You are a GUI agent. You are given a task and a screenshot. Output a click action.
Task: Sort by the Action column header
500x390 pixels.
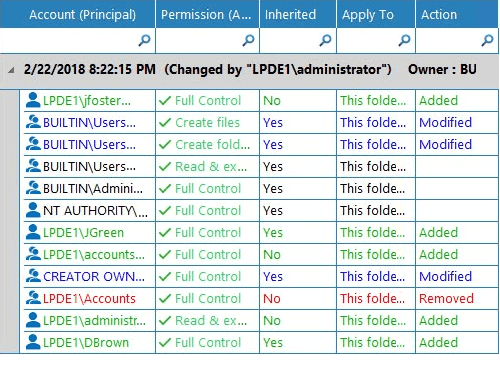coord(439,15)
